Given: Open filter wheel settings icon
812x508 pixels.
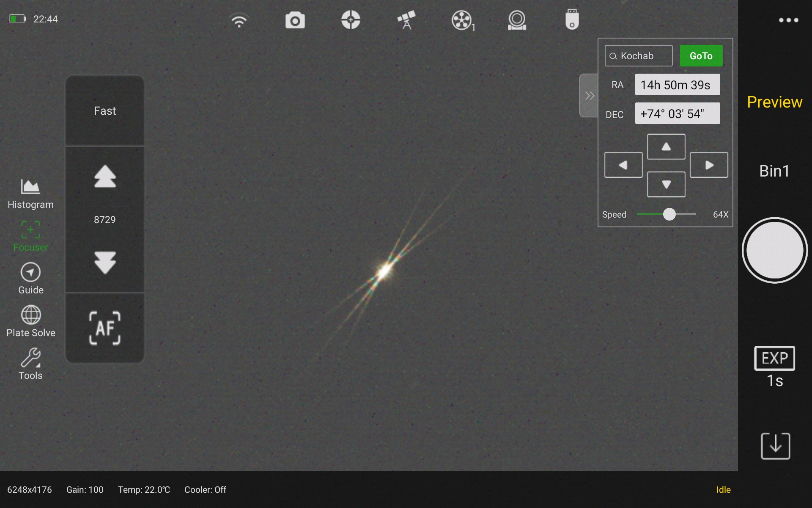Looking at the screenshot, I should 463,20.
